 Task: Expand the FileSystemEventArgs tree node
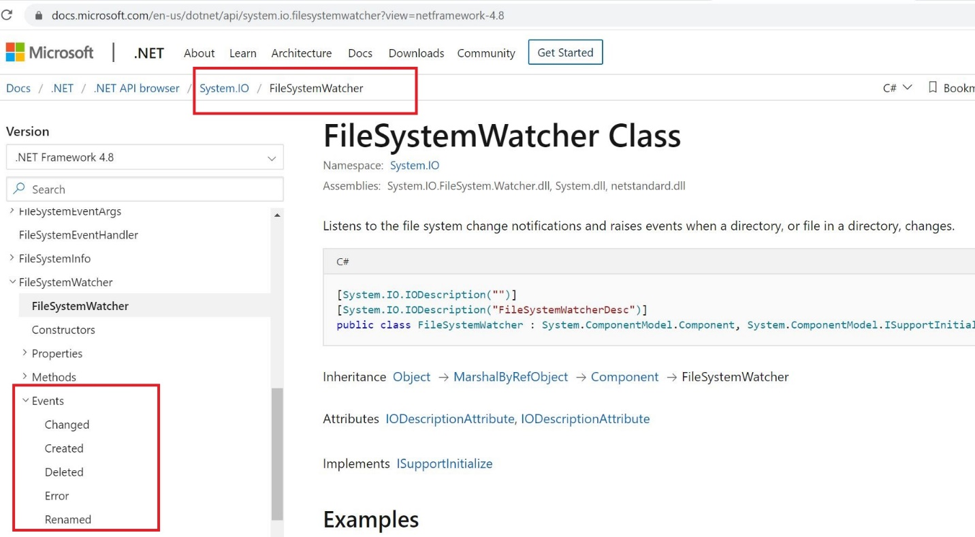click(x=12, y=211)
